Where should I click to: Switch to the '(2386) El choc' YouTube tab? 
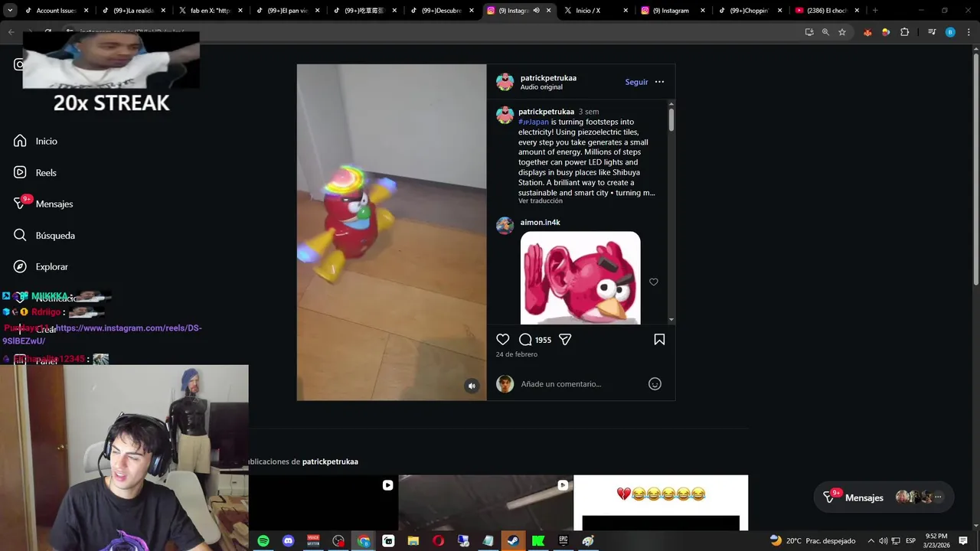point(826,11)
